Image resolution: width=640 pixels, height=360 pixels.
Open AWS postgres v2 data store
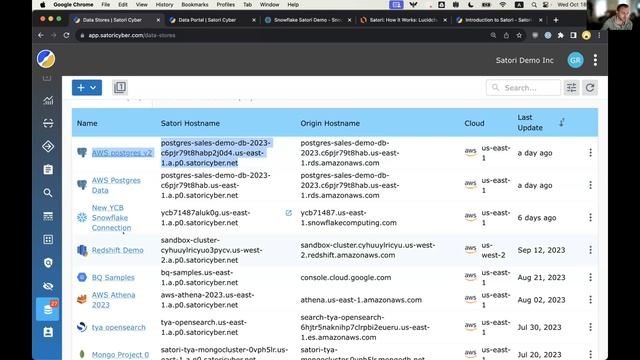122,153
